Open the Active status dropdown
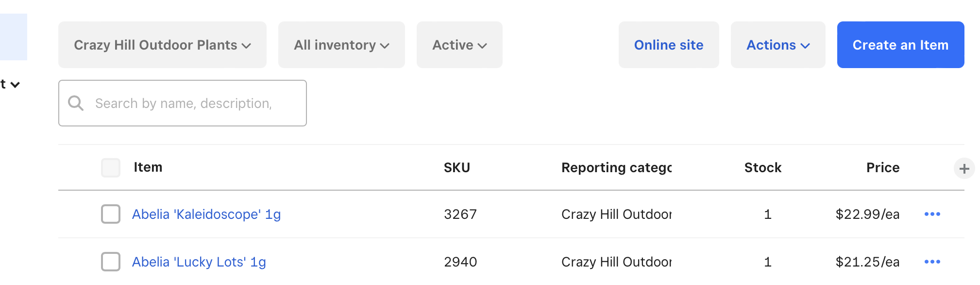The width and height of the screenshot is (980, 285). pyautogui.click(x=459, y=45)
